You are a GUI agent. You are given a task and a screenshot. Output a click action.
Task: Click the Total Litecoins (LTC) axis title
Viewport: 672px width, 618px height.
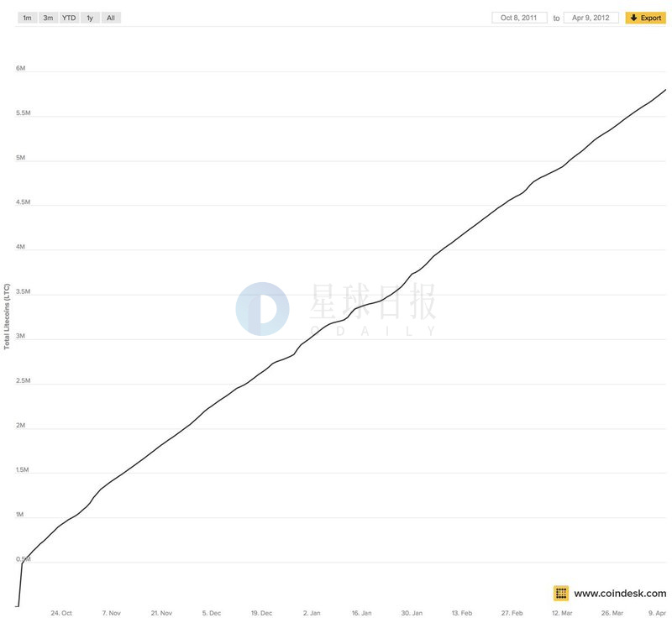point(7,317)
